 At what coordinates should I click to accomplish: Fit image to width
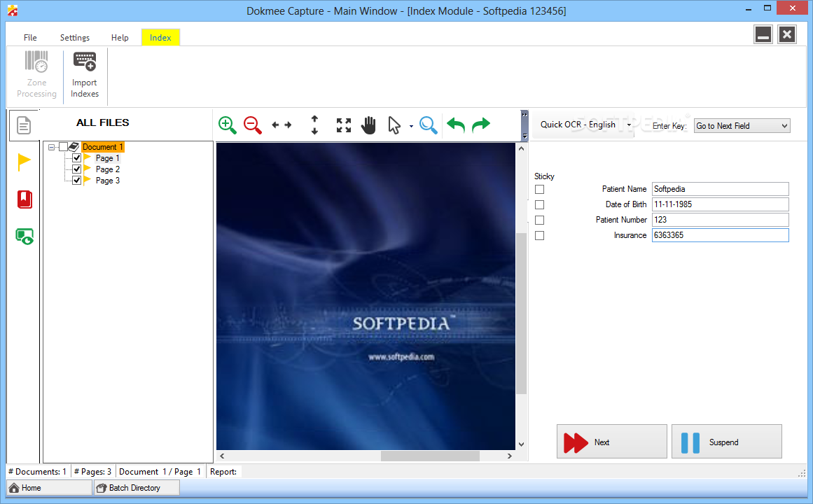[x=282, y=125]
